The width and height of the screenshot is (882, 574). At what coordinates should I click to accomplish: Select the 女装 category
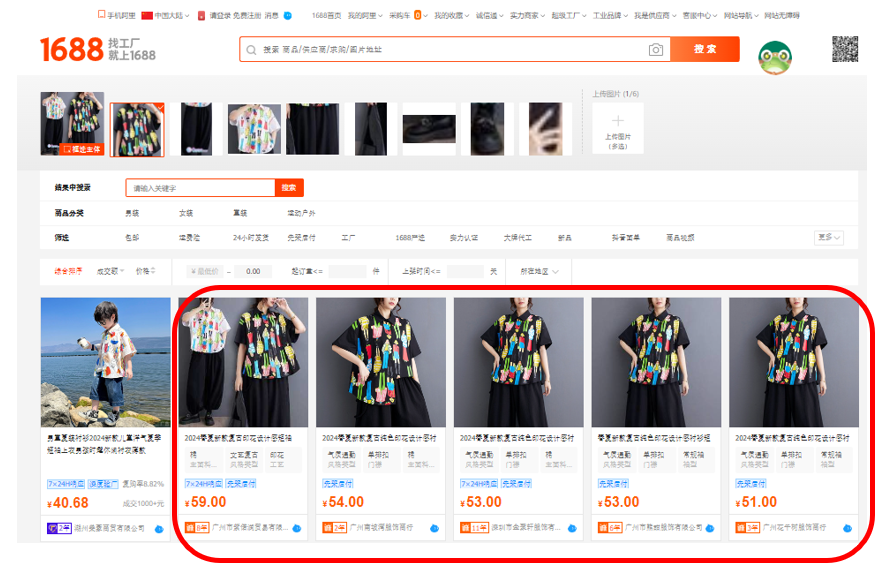[x=186, y=213]
